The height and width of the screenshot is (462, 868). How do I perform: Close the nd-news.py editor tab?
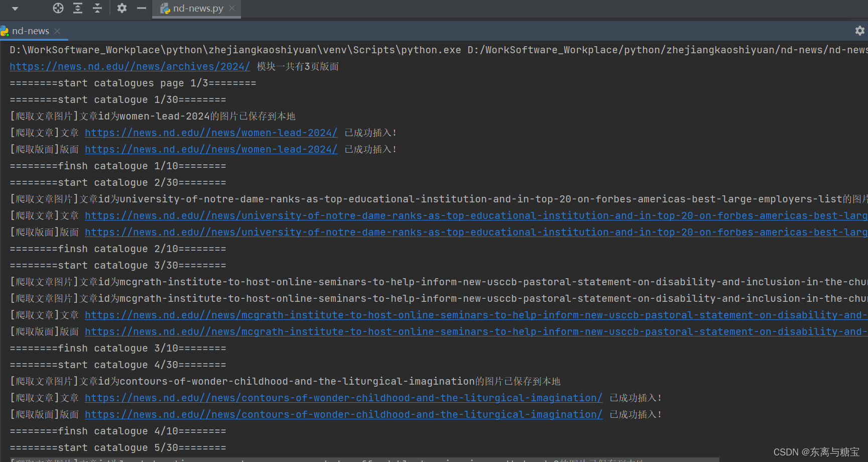click(232, 8)
